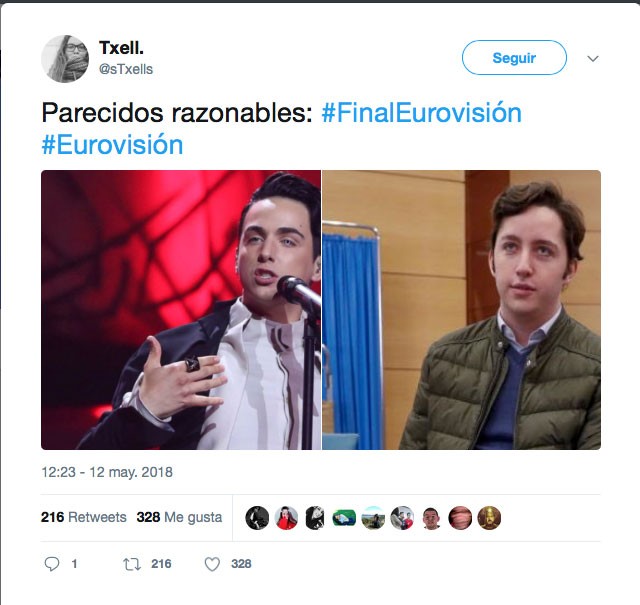640x605 pixels.
Task: Open the tweet timestamp 12 may. 2018
Action: click(107, 472)
